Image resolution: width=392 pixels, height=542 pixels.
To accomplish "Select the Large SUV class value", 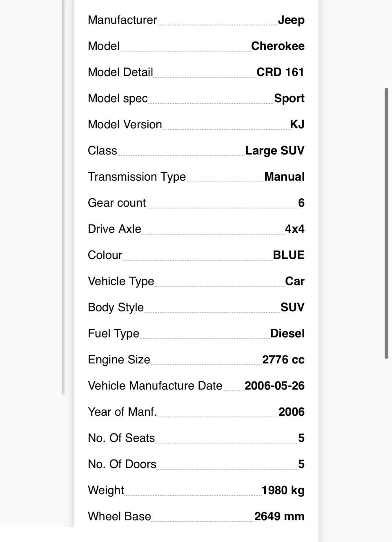I will tap(275, 151).
